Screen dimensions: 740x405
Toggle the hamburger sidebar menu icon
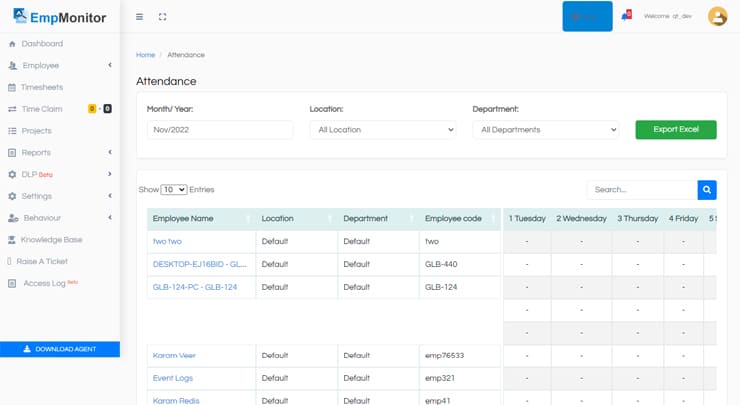click(x=139, y=17)
